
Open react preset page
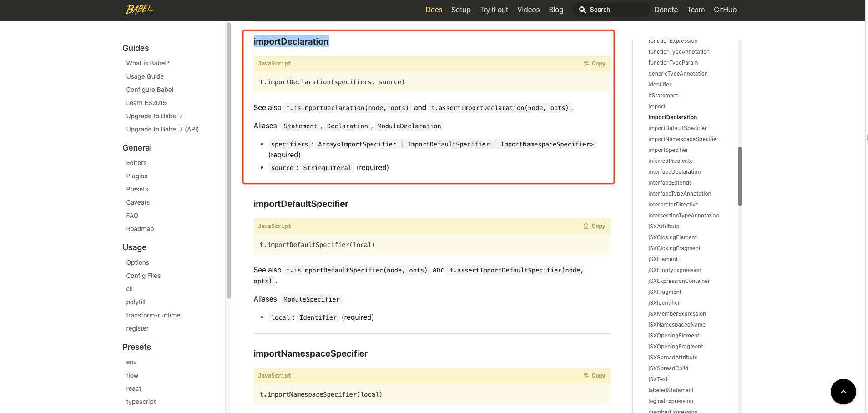click(x=134, y=388)
